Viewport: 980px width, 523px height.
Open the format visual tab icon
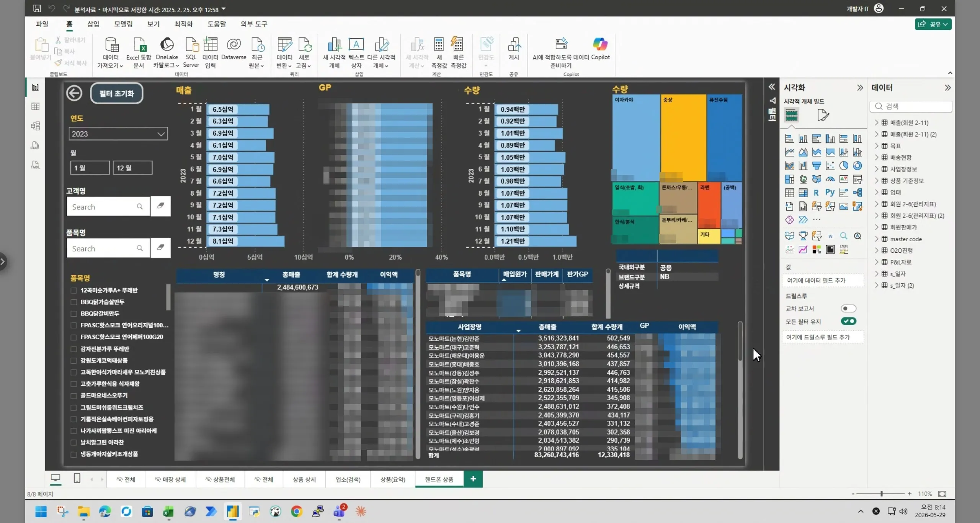[x=823, y=115]
